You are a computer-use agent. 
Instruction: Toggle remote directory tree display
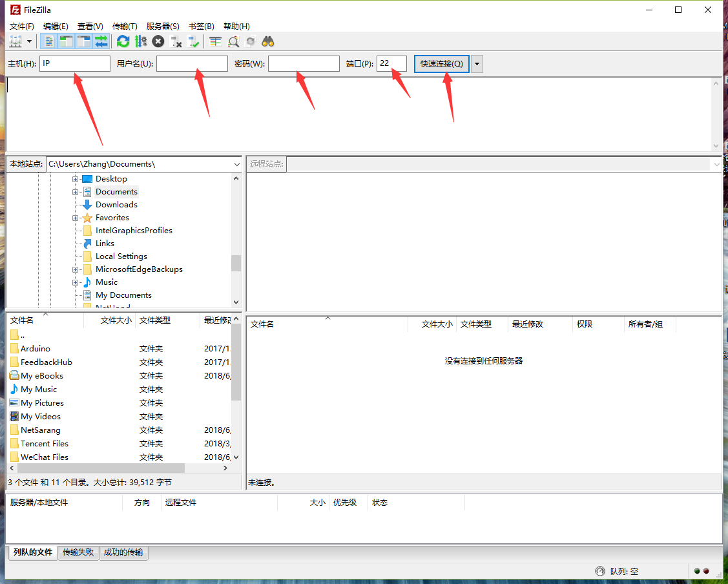[83, 41]
